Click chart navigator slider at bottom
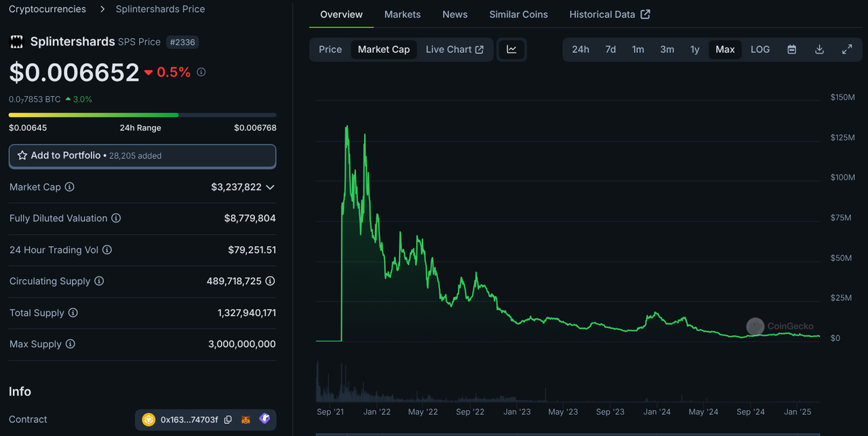 [x=568, y=433]
